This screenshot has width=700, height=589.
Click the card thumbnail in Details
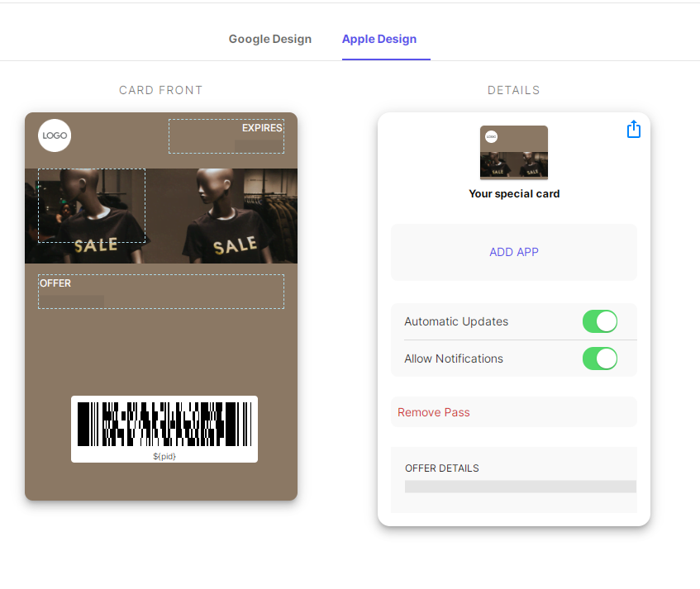tap(514, 153)
